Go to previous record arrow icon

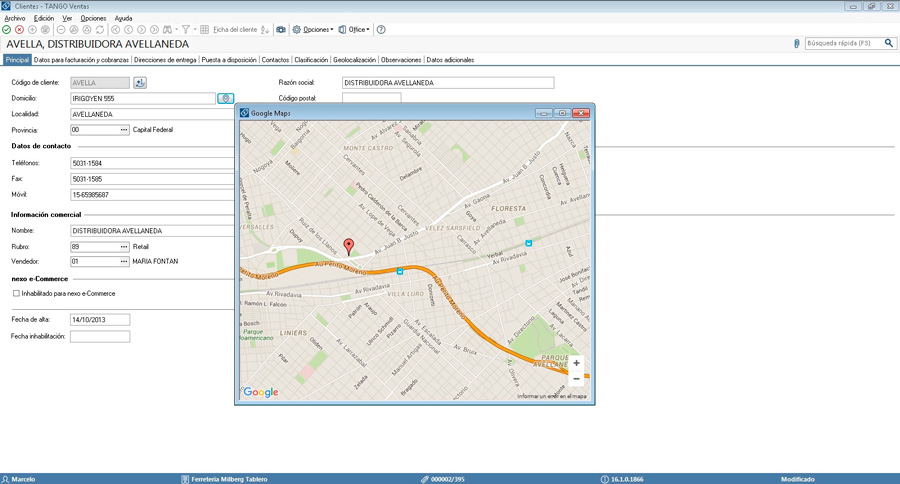coord(129,30)
